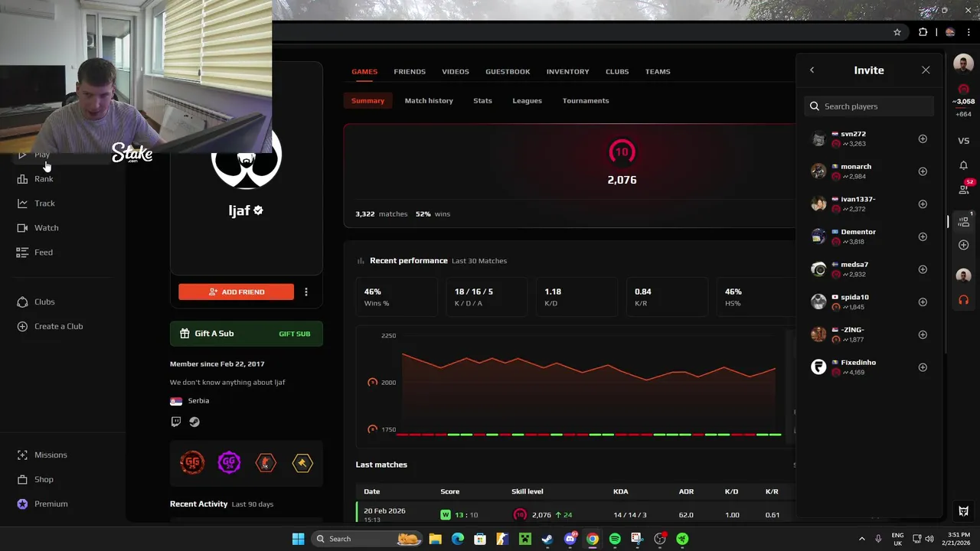Open Steam from the taskbar

pos(547,539)
